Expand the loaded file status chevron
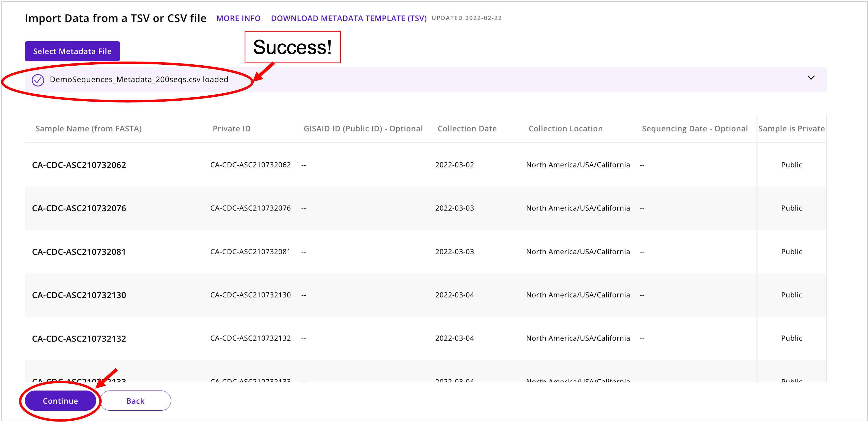Image resolution: width=868 pixels, height=422 pixels. coord(811,78)
